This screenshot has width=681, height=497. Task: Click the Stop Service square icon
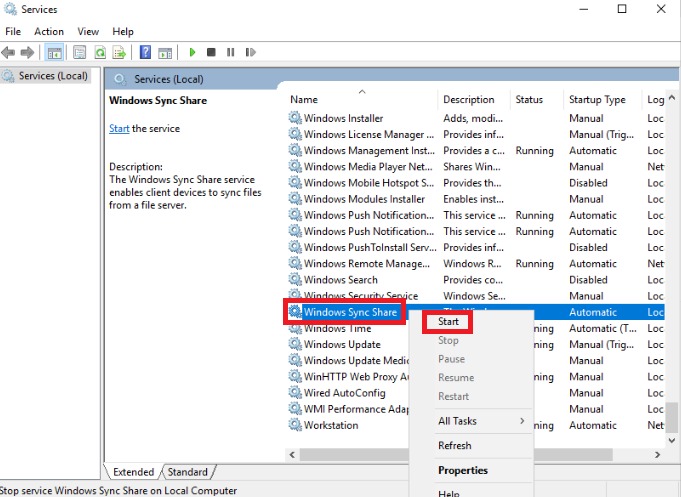(212, 52)
